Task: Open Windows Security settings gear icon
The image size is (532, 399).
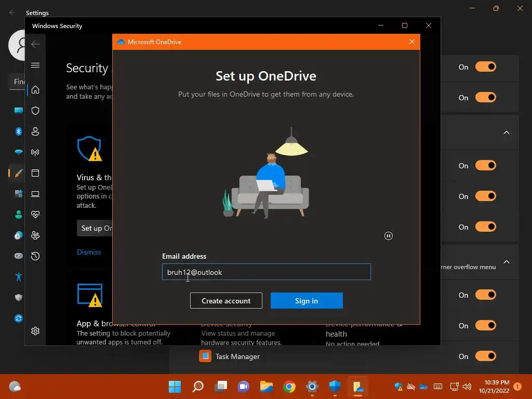Action: [35, 331]
